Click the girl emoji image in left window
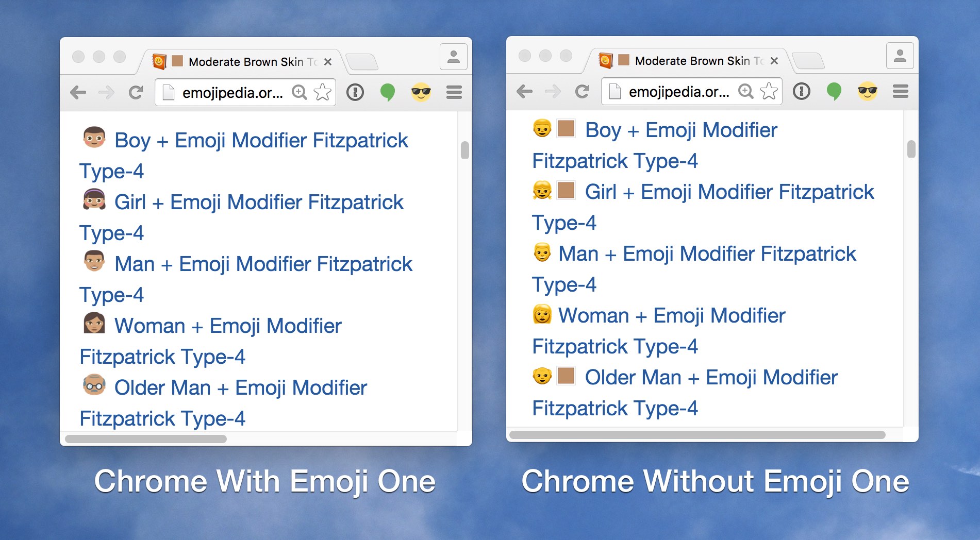This screenshot has width=980, height=540. (x=94, y=199)
